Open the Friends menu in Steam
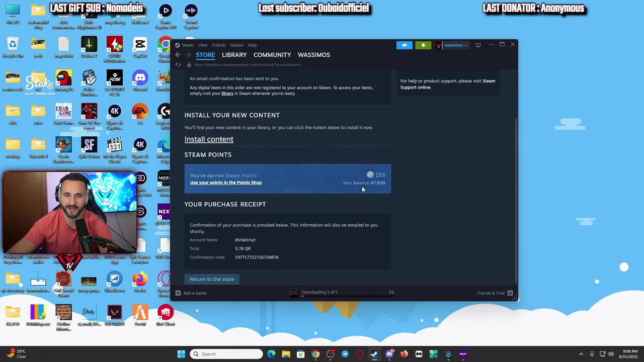 (x=219, y=45)
